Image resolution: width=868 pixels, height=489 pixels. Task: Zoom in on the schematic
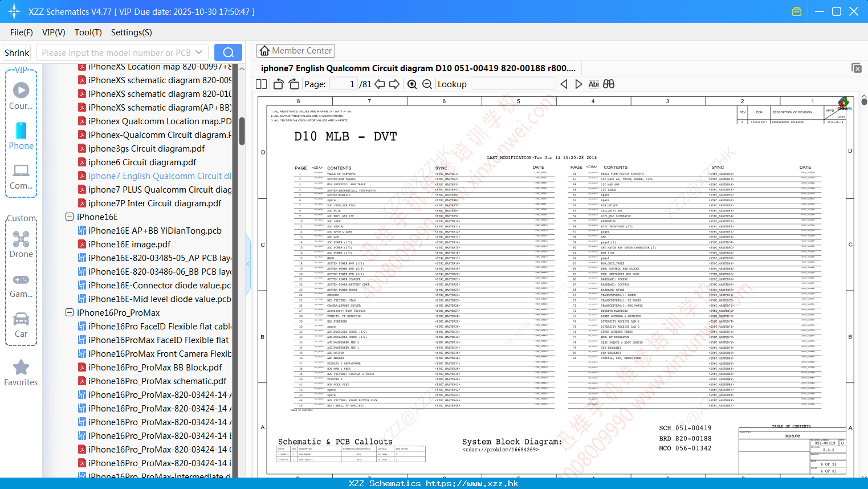pyautogui.click(x=412, y=84)
